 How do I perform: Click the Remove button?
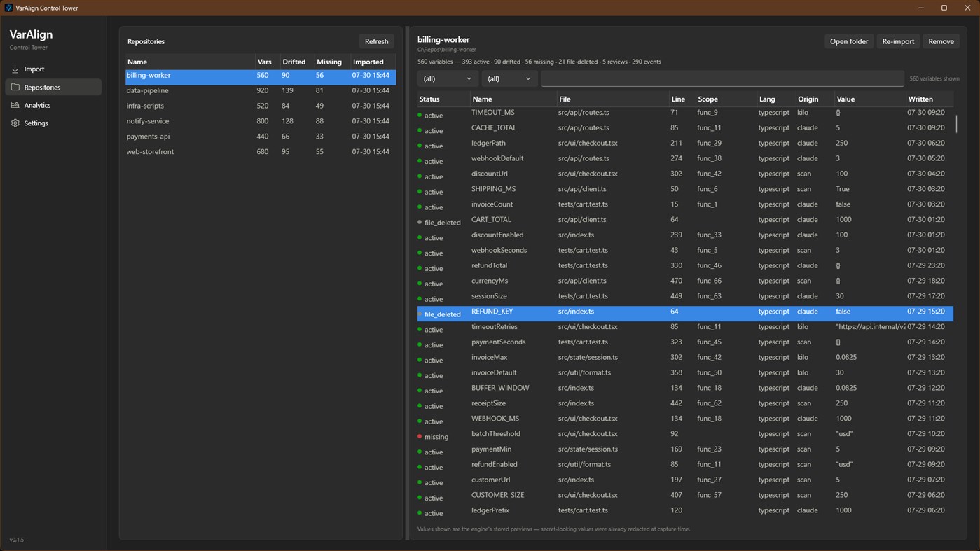pyautogui.click(x=941, y=41)
